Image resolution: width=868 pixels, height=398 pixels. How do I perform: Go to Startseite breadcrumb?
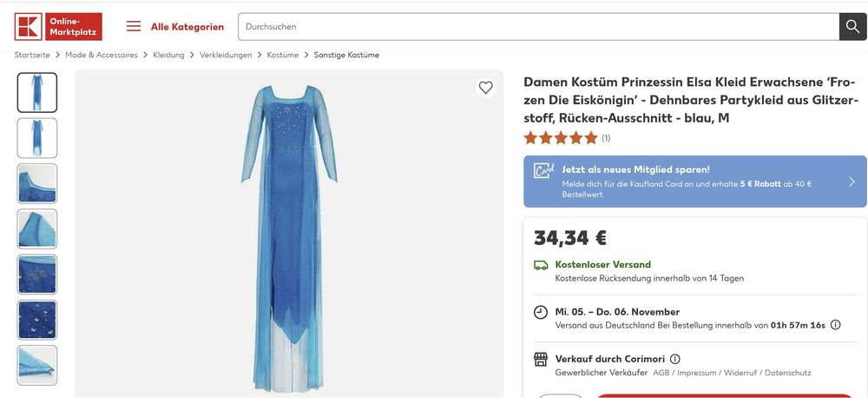point(32,55)
